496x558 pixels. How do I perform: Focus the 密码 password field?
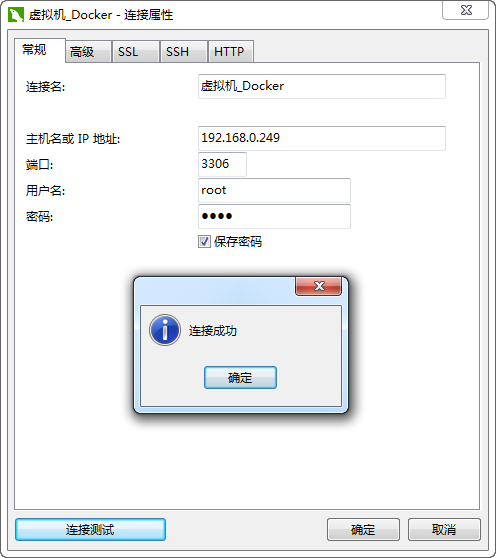[x=274, y=216]
